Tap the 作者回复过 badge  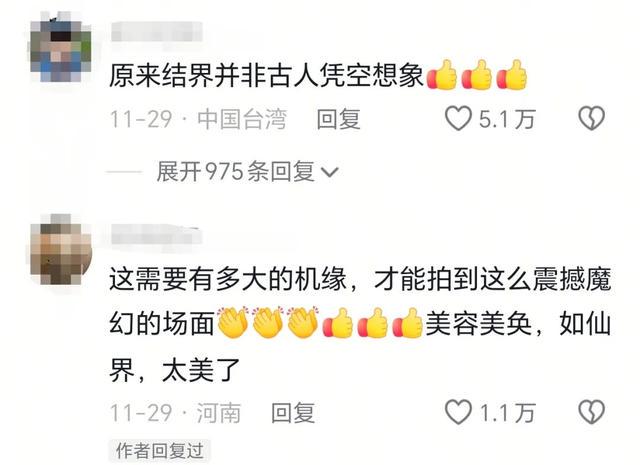point(160,451)
